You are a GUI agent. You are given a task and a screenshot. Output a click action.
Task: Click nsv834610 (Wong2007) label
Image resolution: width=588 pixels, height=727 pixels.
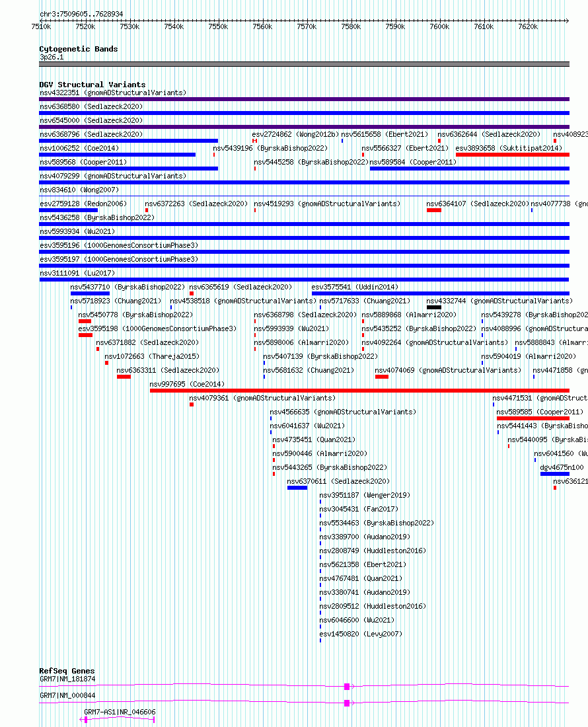(79, 190)
